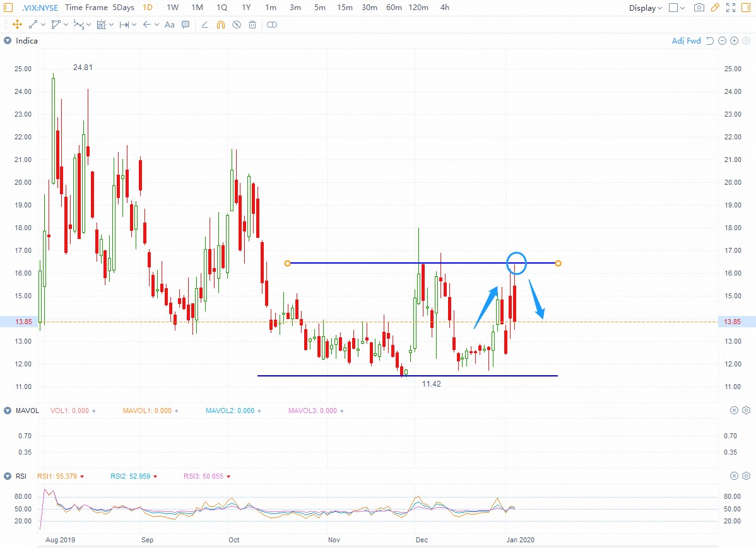Toggle the right sidebar panel icon
This screenshot has height=548, width=756.
pos(747,8)
